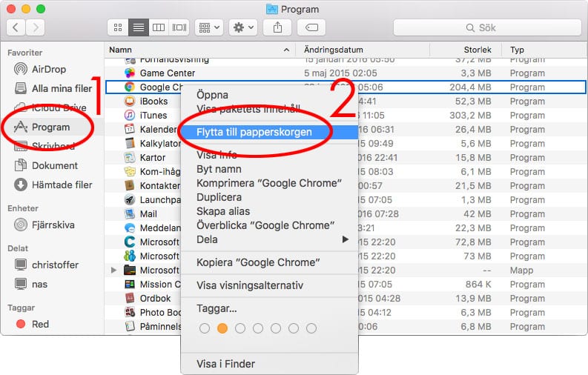Switch to list view
The image size is (588, 375).
point(139,27)
